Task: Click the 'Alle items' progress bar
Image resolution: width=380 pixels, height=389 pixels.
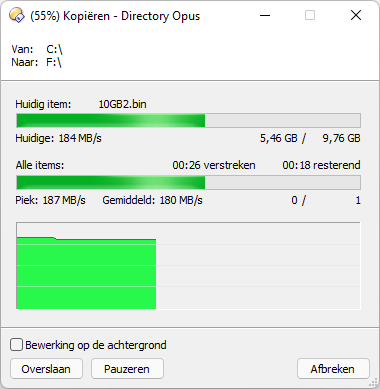Action: point(188,183)
